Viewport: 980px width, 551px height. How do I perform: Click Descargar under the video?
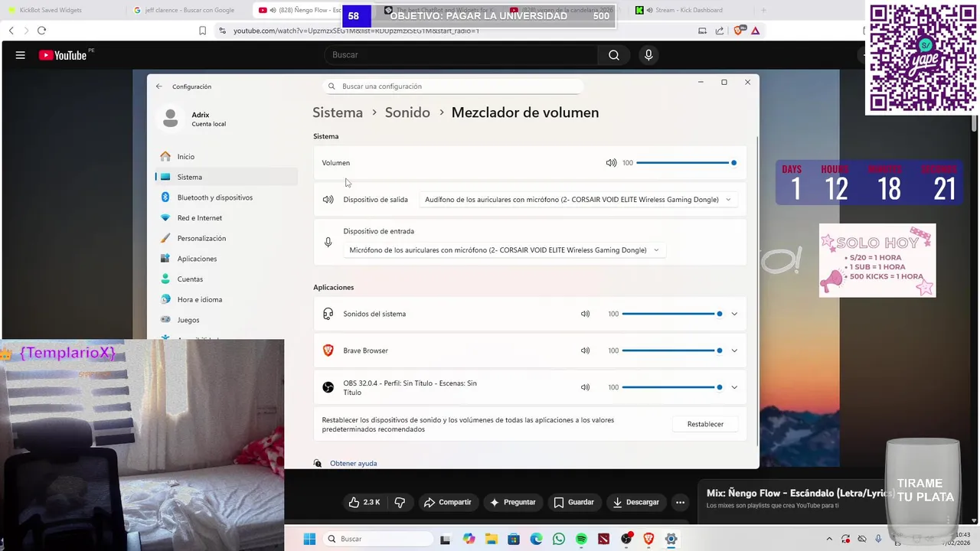[x=635, y=502]
